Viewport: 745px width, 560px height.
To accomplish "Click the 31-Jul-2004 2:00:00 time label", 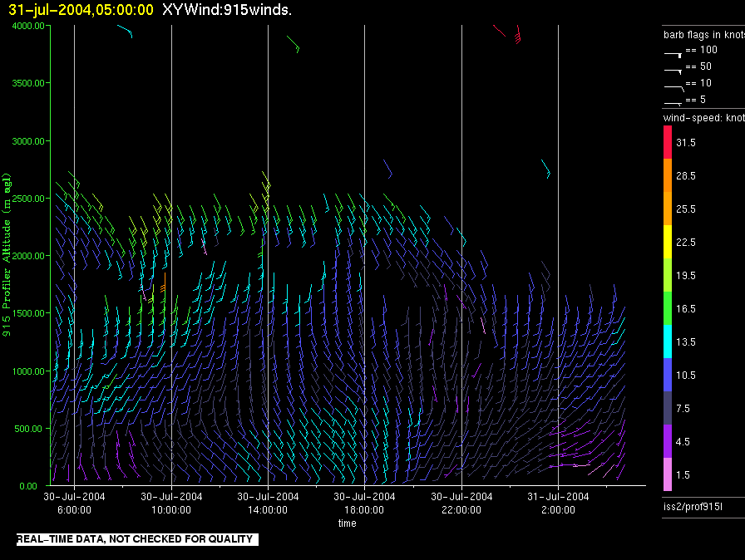I will tap(558, 503).
